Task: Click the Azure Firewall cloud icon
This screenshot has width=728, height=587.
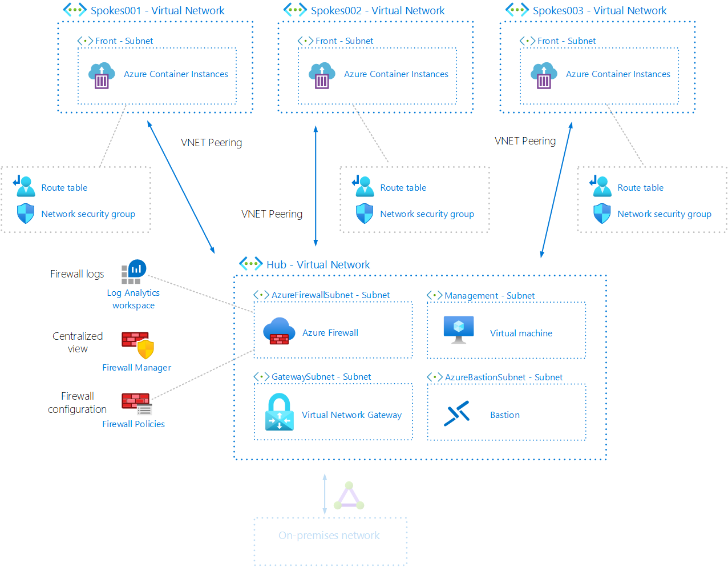Action: coord(279,331)
